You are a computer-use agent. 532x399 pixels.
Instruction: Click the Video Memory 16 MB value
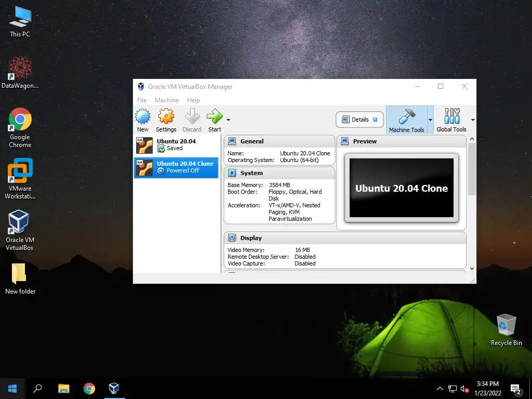tap(302, 250)
